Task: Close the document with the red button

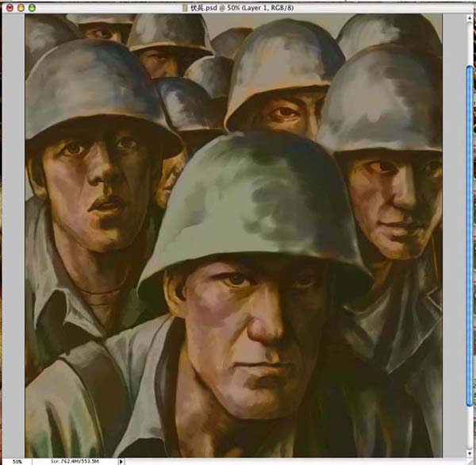Action: pos(10,8)
